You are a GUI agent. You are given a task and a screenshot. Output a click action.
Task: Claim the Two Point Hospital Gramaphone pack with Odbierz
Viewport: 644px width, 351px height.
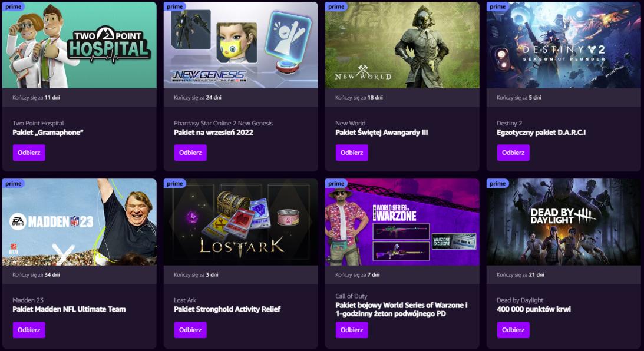29,153
